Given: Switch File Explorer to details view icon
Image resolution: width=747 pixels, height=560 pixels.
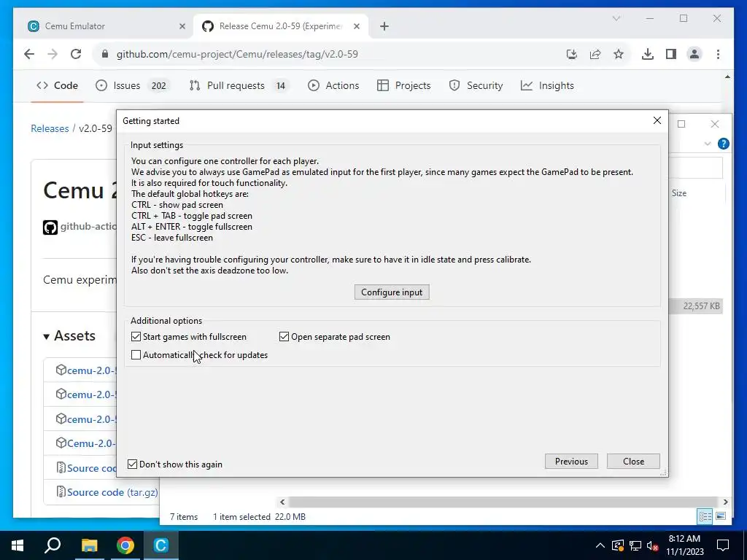Looking at the screenshot, I should pyautogui.click(x=705, y=517).
